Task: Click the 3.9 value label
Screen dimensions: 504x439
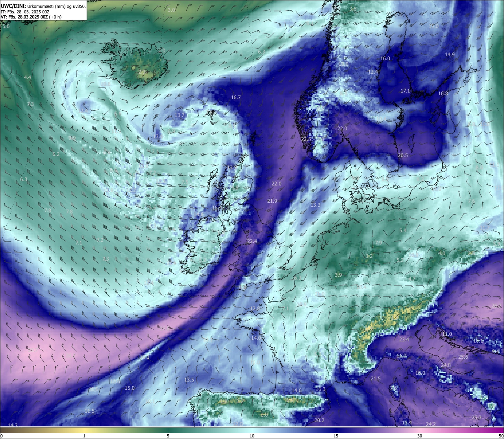Action: (338, 275)
